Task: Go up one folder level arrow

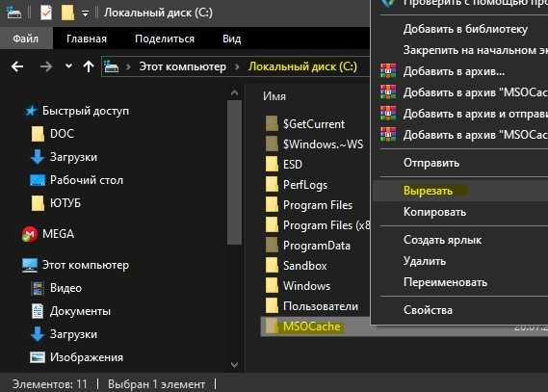Action: click(x=89, y=66)
